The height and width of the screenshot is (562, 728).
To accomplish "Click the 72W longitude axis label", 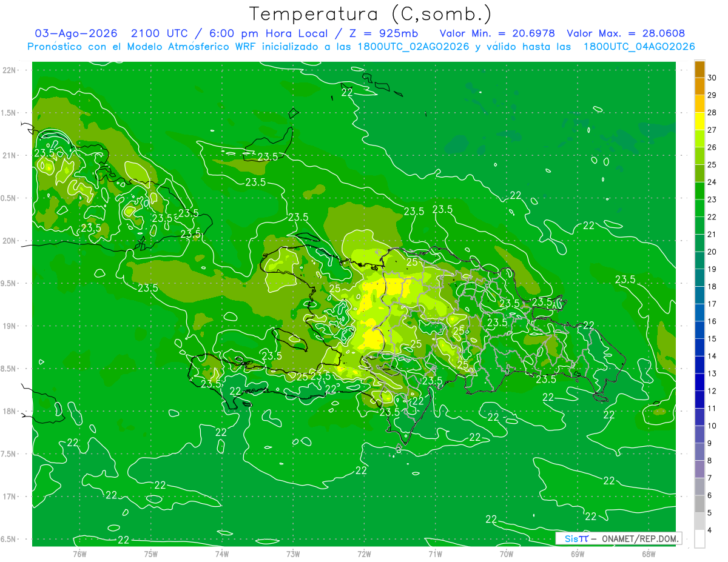I will point(364,554).
